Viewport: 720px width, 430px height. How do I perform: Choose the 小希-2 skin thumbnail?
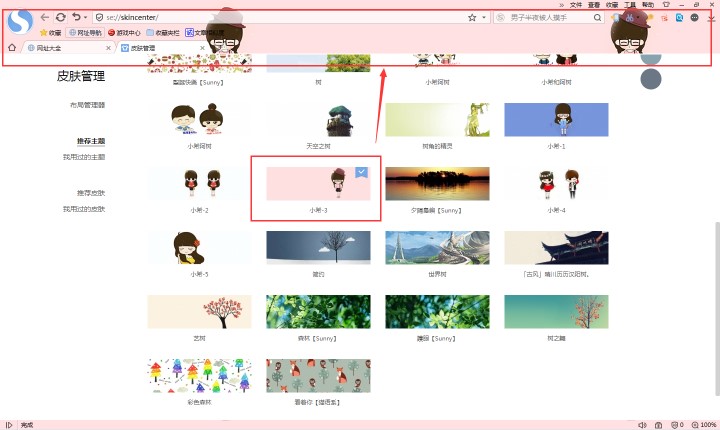tap(199, 184)
